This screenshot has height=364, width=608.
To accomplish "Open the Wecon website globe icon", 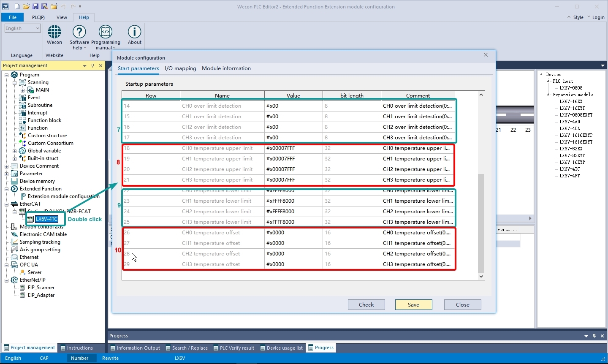I will 54,32.
